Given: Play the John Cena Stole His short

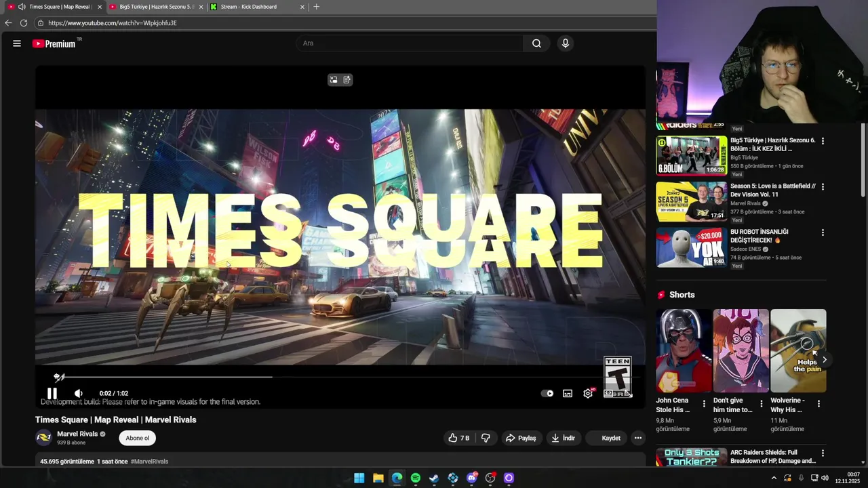Looking at the screenshot, I should pos(684,350).
